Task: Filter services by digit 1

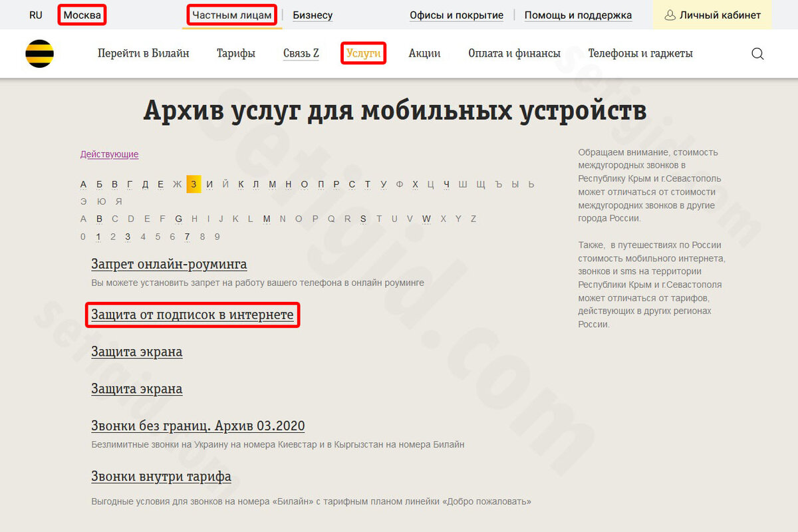Action: click(98, 237)
